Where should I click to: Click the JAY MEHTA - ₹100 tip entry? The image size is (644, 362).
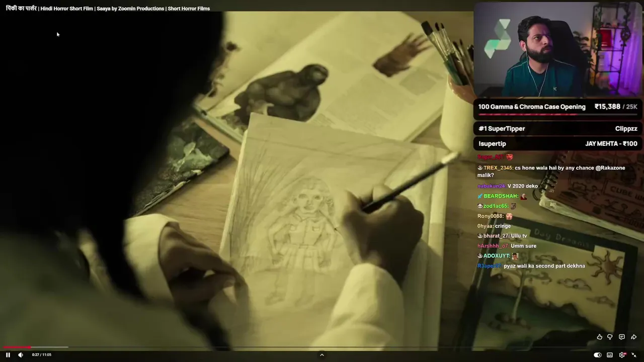pos(611,144)
